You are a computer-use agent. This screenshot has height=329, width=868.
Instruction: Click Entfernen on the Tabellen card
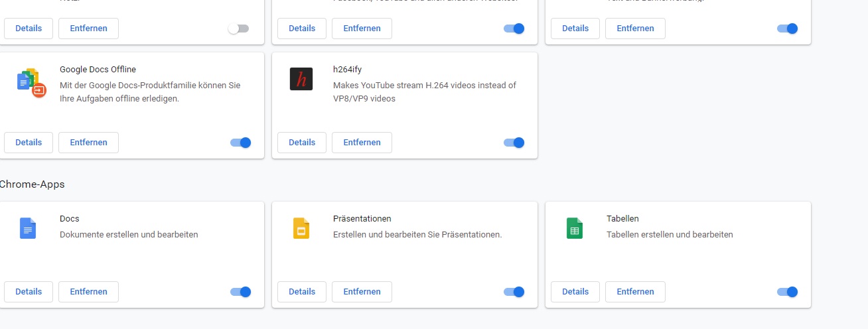[x=635, y=292]
